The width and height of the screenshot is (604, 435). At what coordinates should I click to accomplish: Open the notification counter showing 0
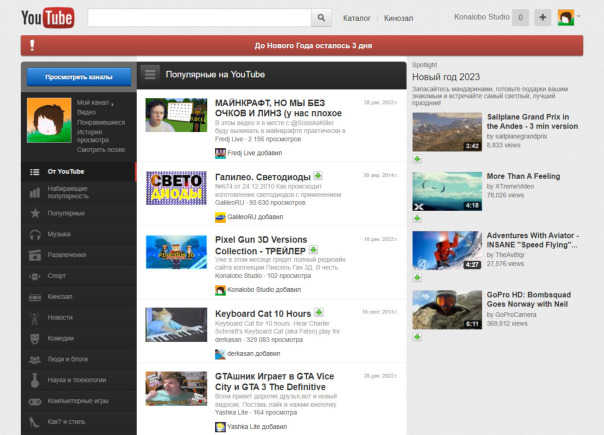pyautogui.click(x=520, y=18)
